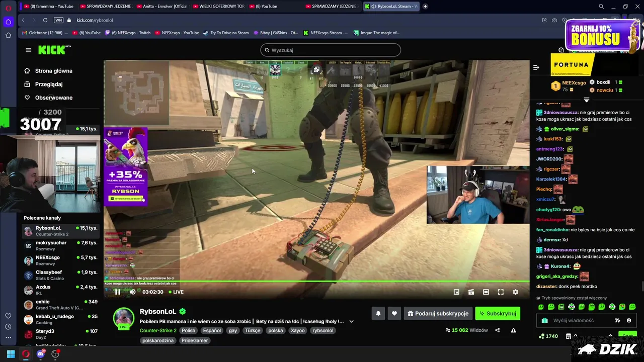Open Azdus recommended channel
The image size is (644, 362).
coord(60,290)
